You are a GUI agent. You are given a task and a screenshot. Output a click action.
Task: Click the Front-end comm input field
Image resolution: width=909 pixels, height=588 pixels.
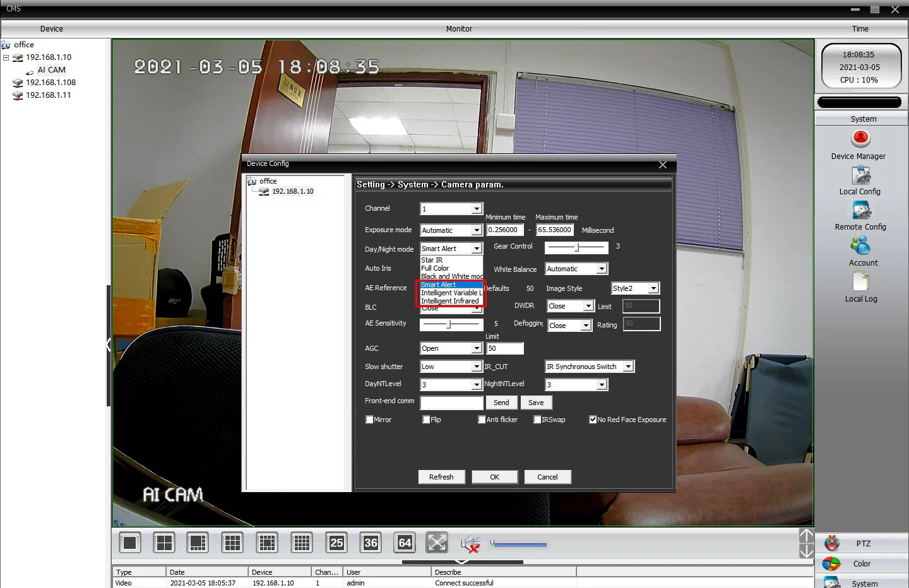(451, 403)
